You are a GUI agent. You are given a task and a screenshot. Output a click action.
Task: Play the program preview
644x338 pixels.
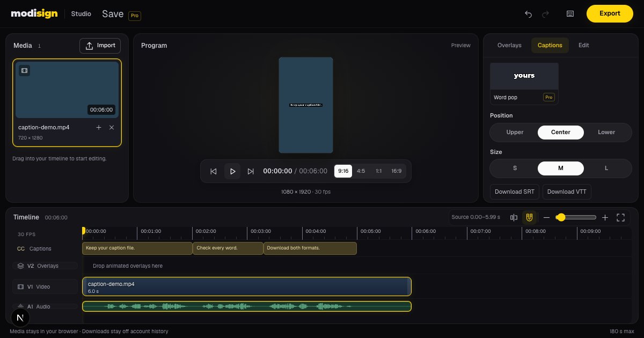point(232,171)
